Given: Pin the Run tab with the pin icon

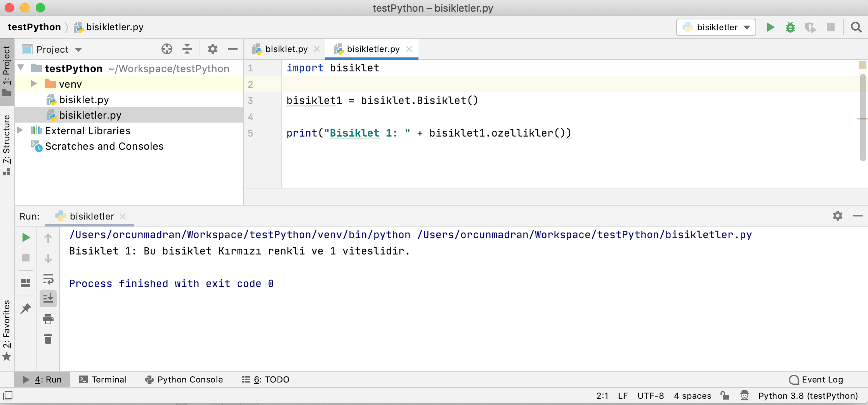Looking at the screenshot, I should point(26,308).
